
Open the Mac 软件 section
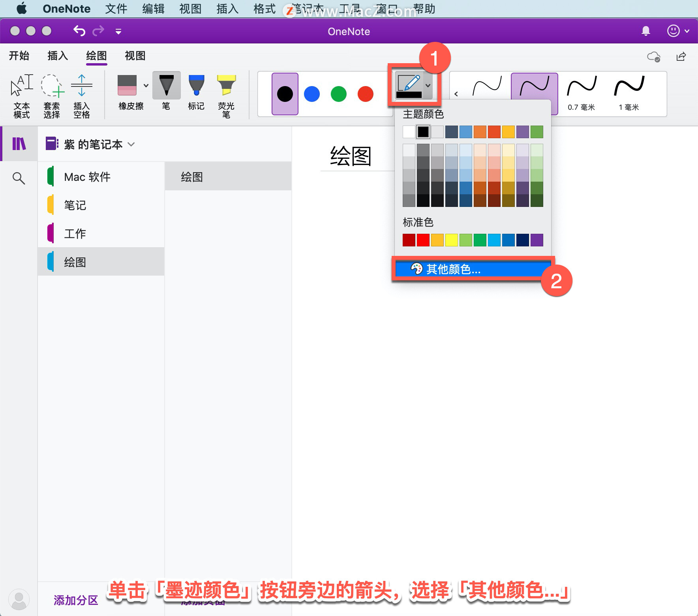[x=101, y=177]
